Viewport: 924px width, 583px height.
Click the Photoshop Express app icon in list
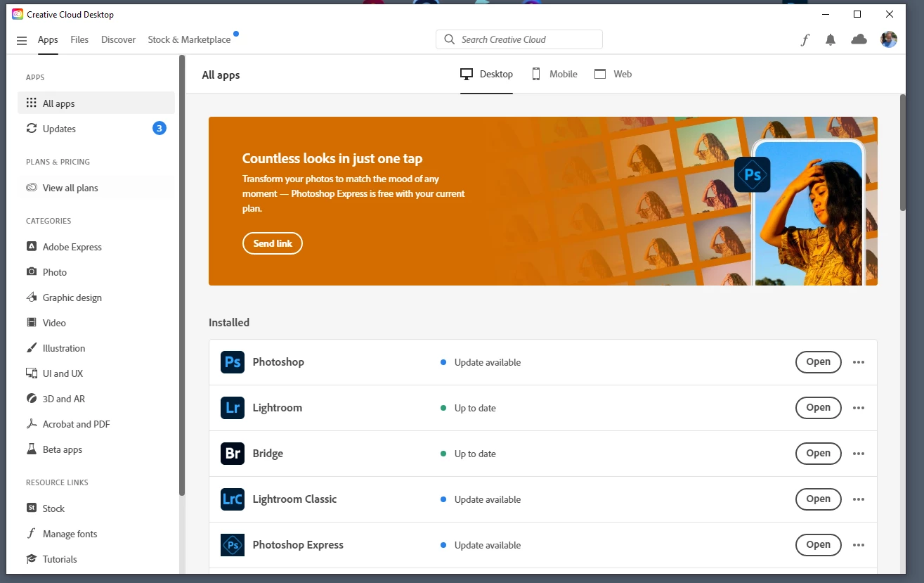pyautogui.click(x=233, y=545)
